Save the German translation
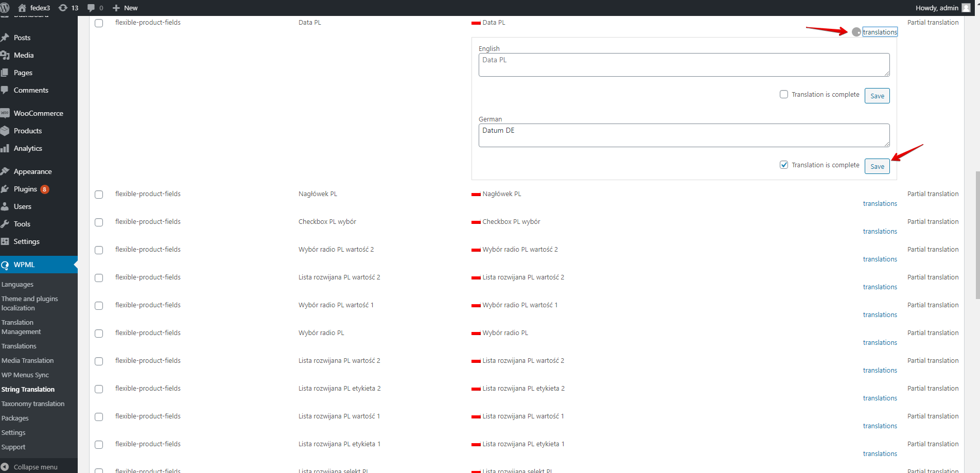Screen dimensions: 980x473 [877, 166]
